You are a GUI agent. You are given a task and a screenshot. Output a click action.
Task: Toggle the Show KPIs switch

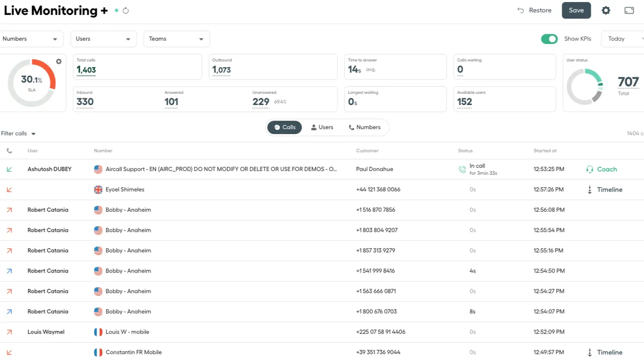549,39
